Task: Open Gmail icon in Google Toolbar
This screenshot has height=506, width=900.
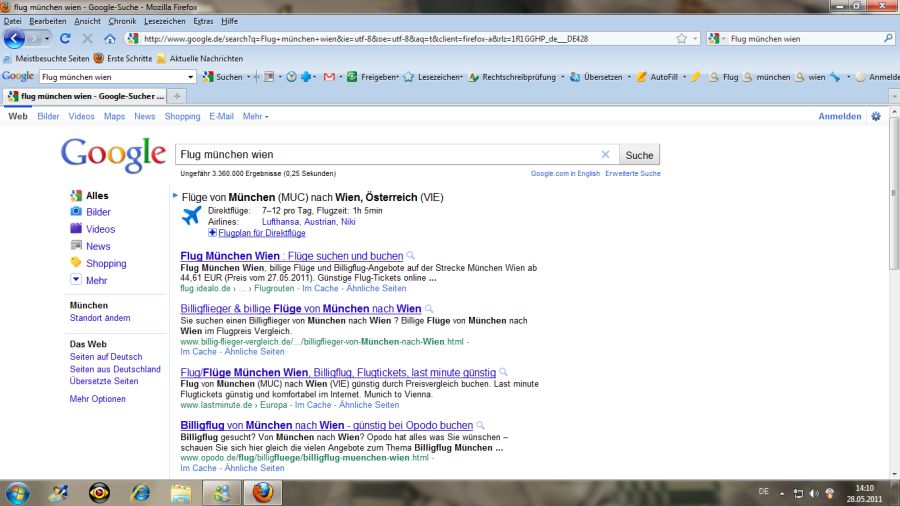Action: pos(329,77)
